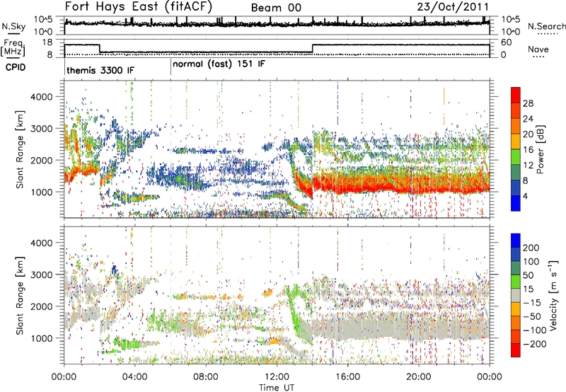Select the '28' power colorbar value
566x392 pixels.
[x=528, y=103]
